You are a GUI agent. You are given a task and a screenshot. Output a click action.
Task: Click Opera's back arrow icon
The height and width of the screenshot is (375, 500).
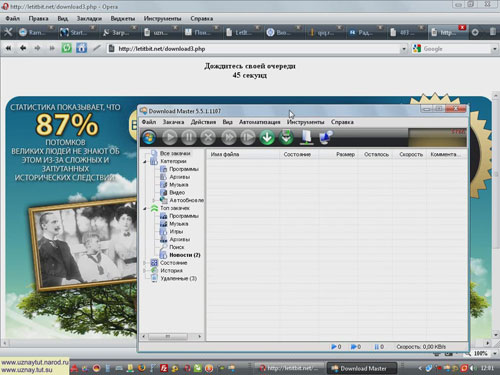pyautogui.click(x=23, y=48)
